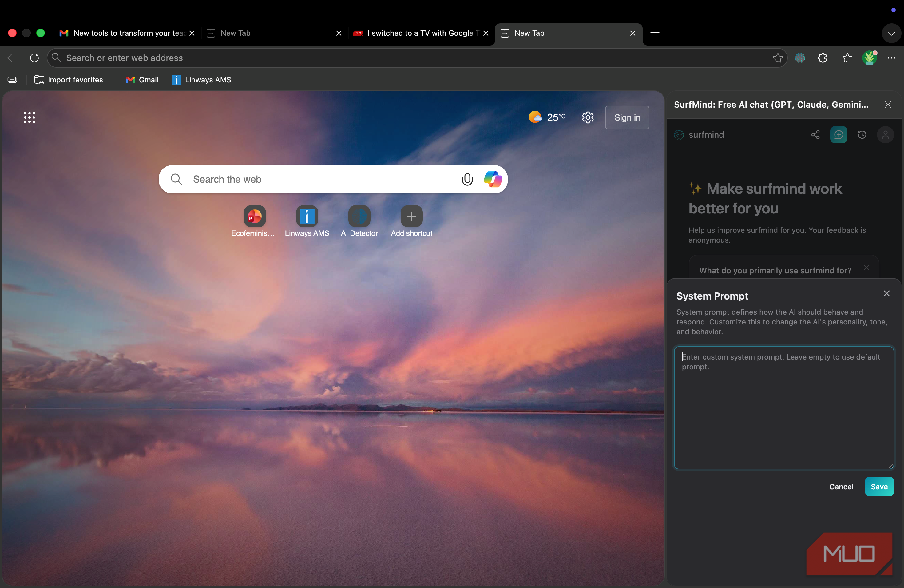Click Sign in button
This screenshot has height=588, width=904.
627,117
